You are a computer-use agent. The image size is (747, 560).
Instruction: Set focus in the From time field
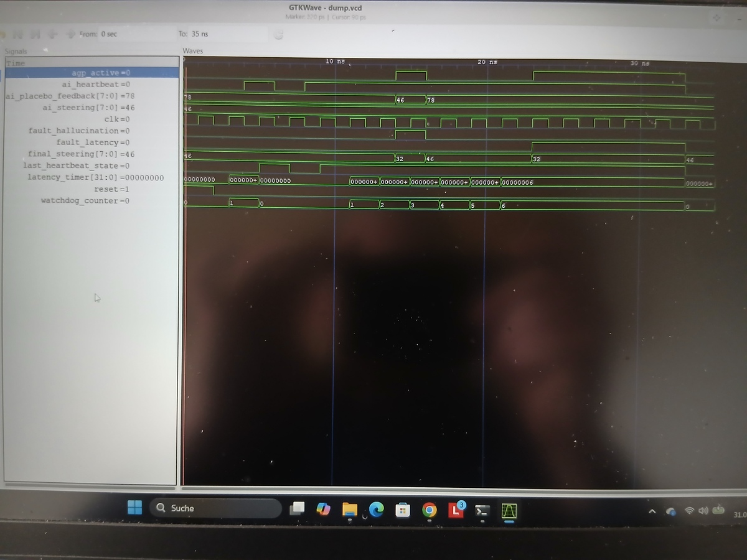pyautogui.click(x=137, y=34)
